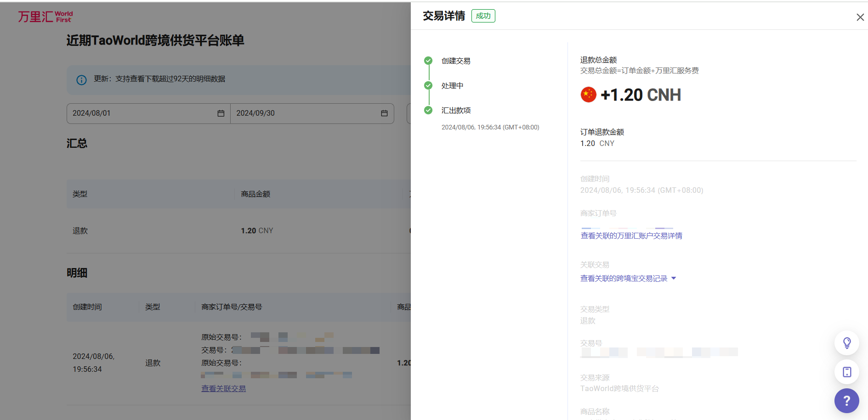Click the info icon in update banner

pos(81,80)
